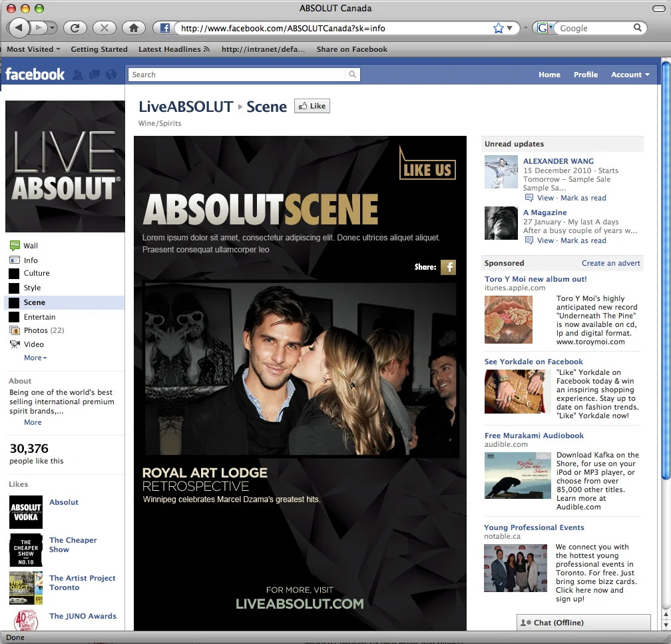
Task: Click the Alexander Wang update thumbnail
Action: pyautogui.click(x=501, y=172)
